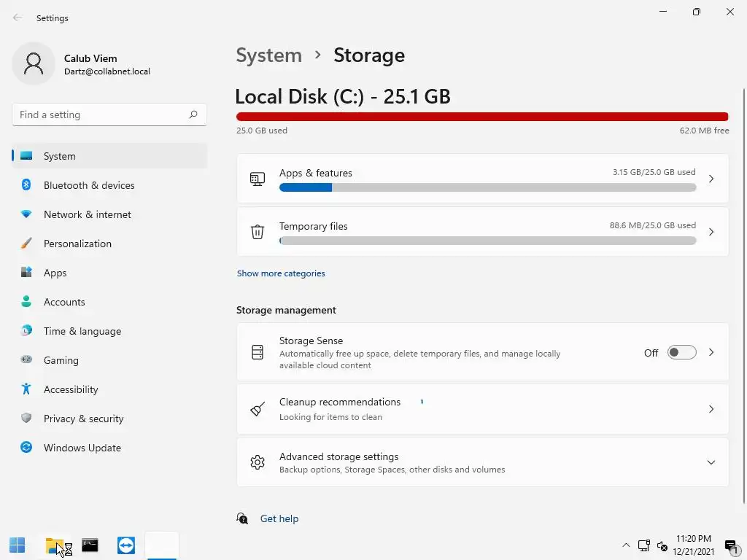The height and width of the screenshot is (560, 747).
Task: Expand the Advanced storage settings section
Action: coord(711,462)
